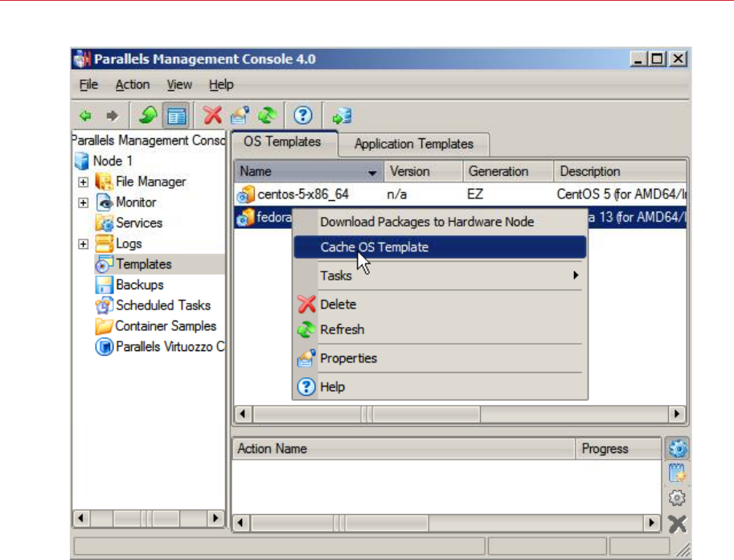Choose Properties from the context menu
The height and width of the screenshot is (560, 734).
point(440,358)
